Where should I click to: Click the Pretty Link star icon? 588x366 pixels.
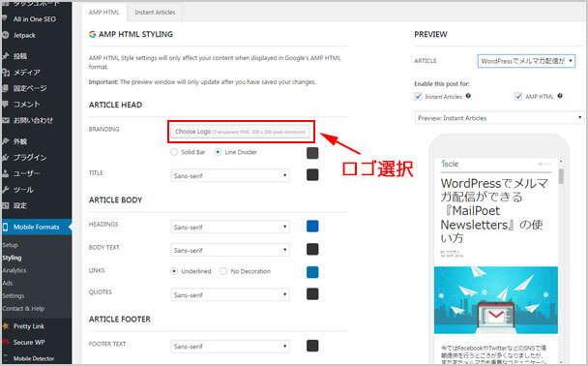(x=5, y=326)
